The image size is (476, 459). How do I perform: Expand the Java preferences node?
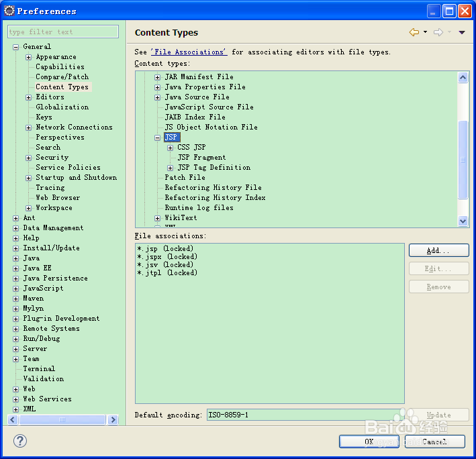click(16, 258)
